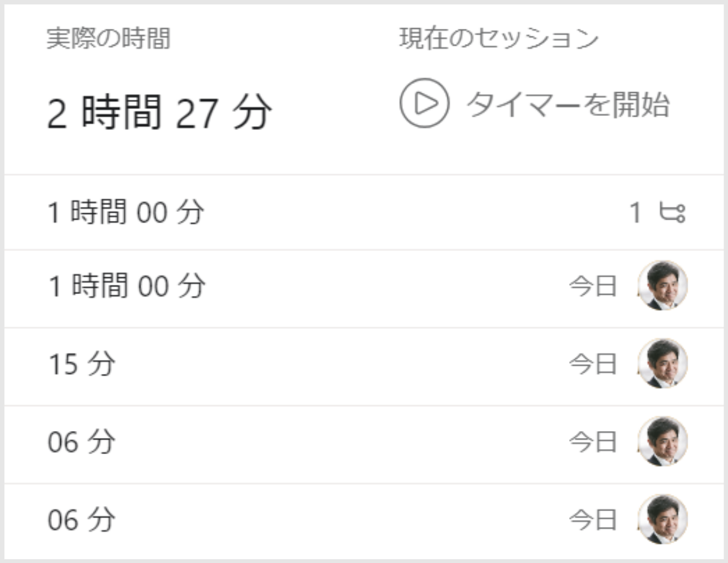Select the subtasks row 1 時間 00 分
The height and width of the screenshot is (563, 728).
click(x=364, y=213)
